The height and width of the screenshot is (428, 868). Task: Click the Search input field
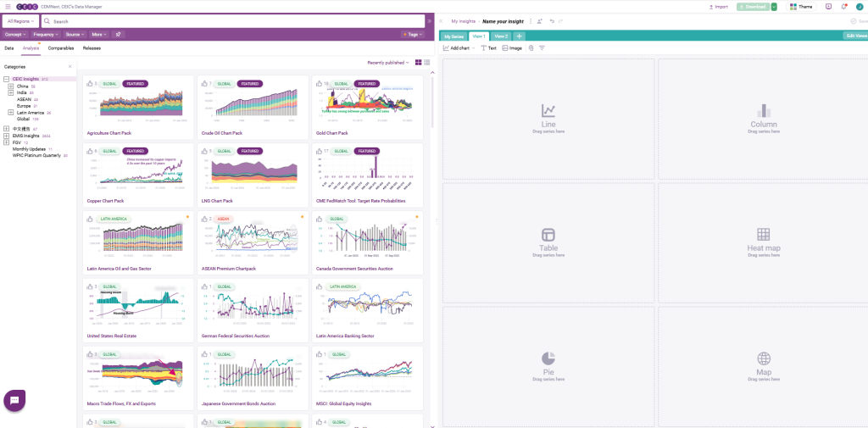pyautogui.click(x=237, y=20)
